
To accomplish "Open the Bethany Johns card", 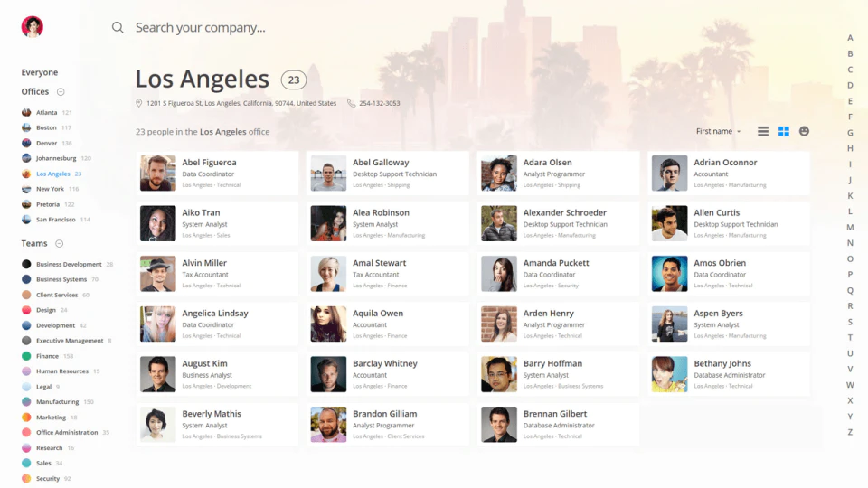I will [x=729, y=374].
